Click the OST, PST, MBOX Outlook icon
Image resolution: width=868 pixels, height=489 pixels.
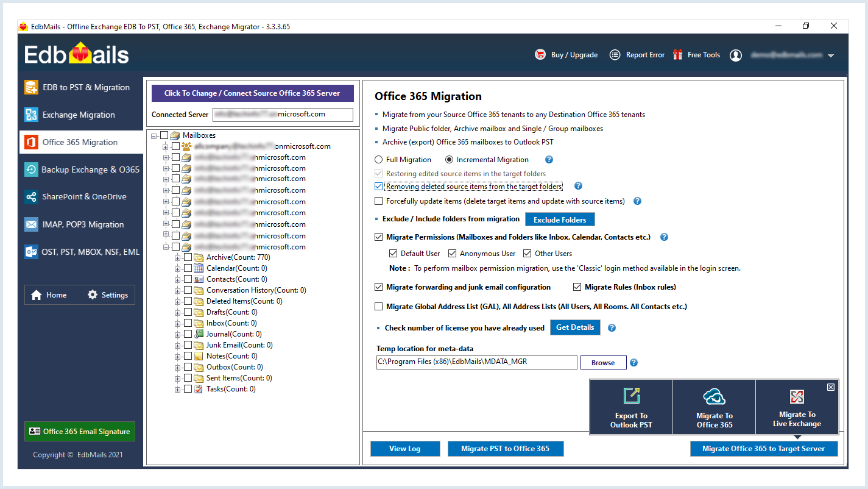[x=31, y=252]
